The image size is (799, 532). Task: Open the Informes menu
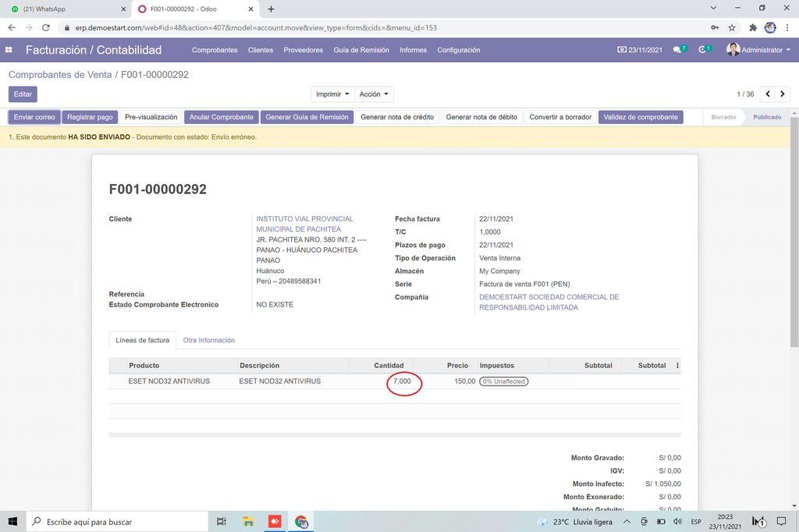[413, 50]
